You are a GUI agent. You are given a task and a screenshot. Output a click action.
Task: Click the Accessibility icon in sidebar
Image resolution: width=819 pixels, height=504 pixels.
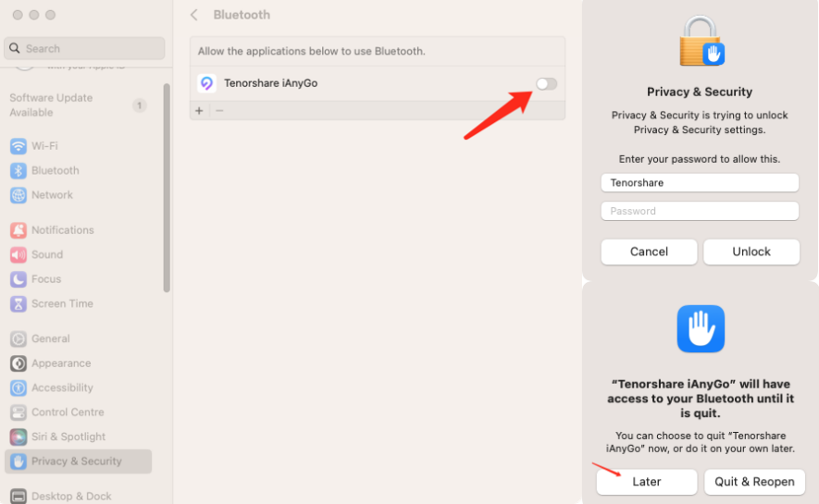pyautogui.click(x=19, y=387)
